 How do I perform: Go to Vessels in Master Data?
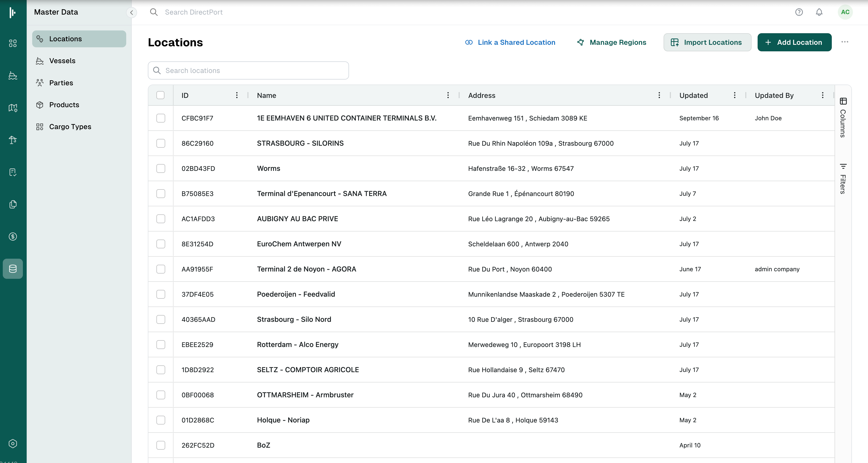pyautogui.click(x=62, y=61)
